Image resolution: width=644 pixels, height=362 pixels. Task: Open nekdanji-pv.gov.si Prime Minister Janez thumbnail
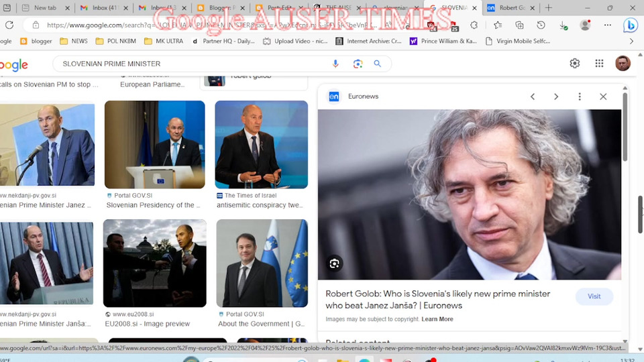tap(47, 145)
